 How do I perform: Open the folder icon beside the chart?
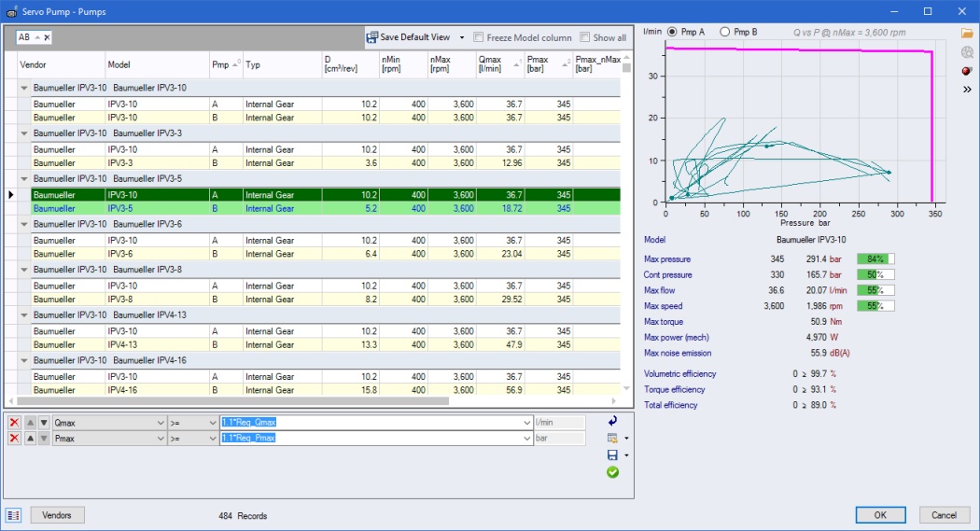click(x=966, y=33)
